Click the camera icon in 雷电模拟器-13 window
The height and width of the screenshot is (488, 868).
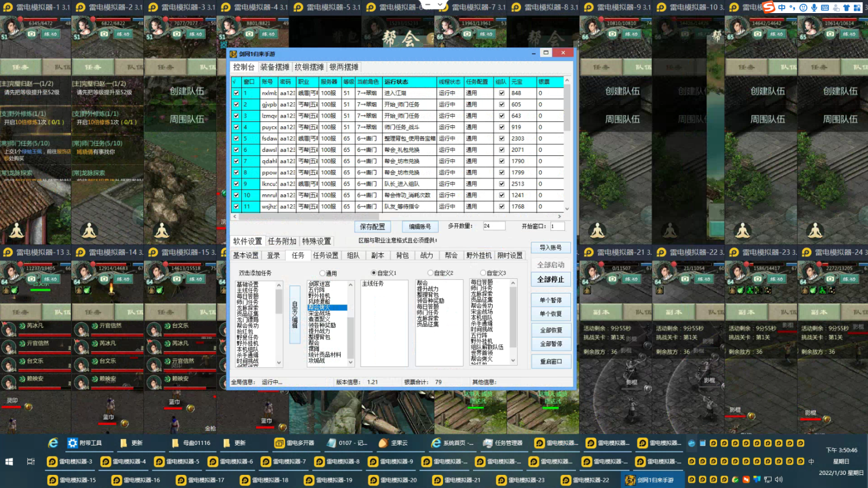[32, 279]
